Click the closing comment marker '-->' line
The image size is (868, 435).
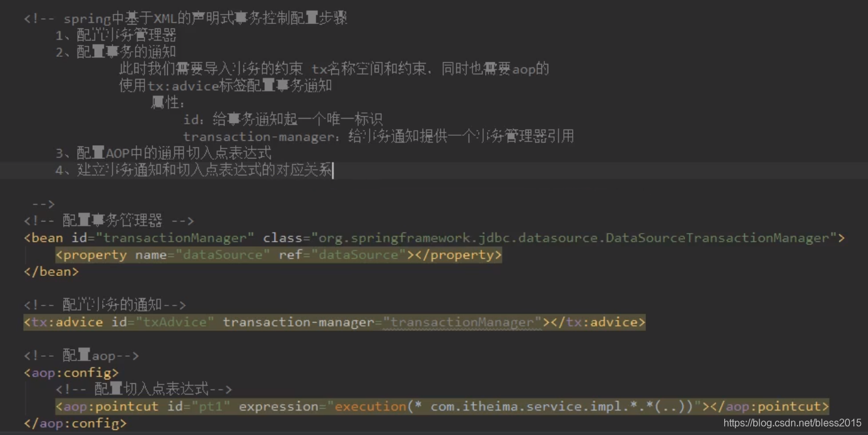point(44,204)
